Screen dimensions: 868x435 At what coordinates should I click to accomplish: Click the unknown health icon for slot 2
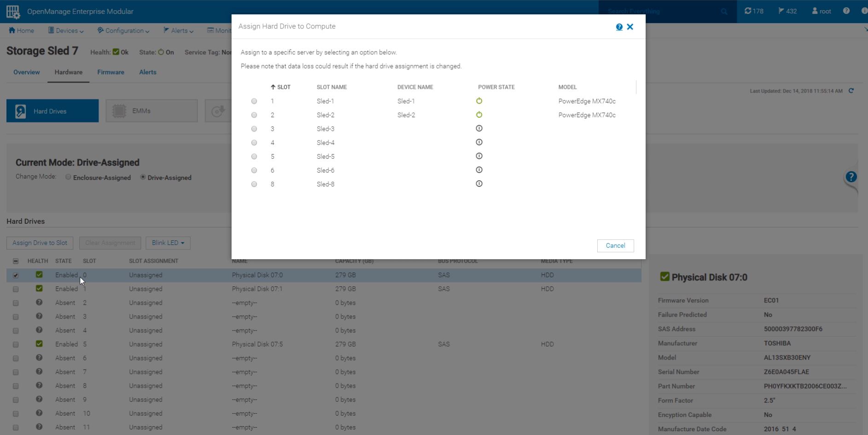coord(39,302)
